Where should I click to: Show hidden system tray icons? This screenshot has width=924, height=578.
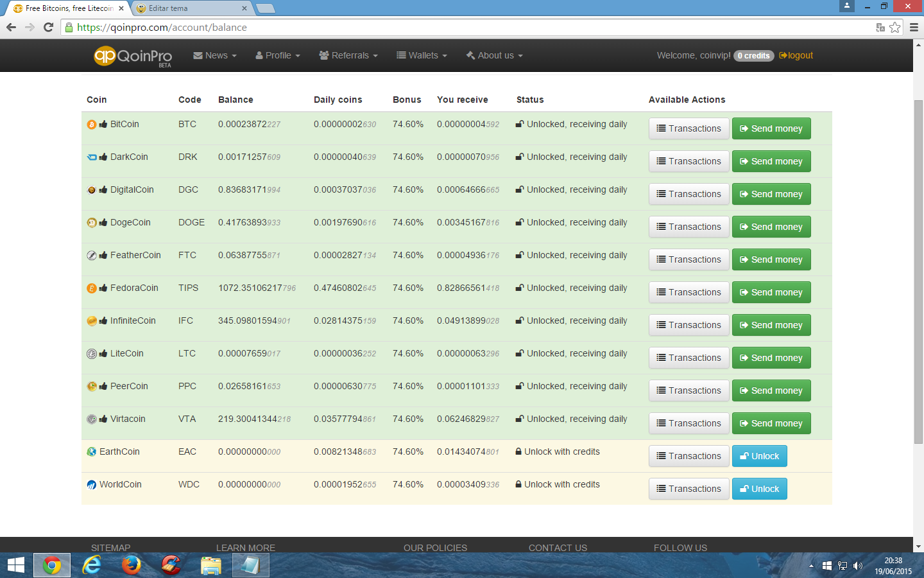click(x=811, y=566)
